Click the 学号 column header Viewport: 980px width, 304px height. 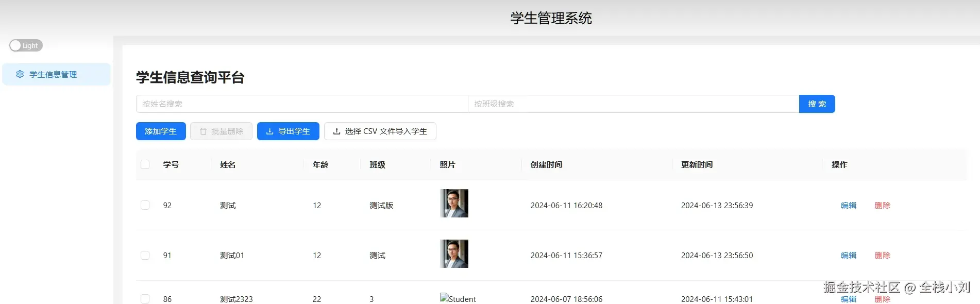171,164
